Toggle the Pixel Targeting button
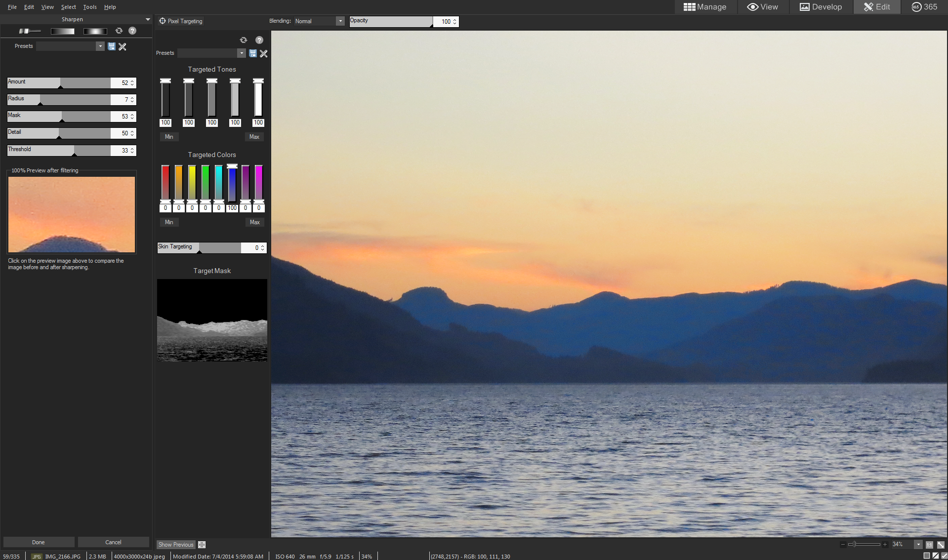This screenshot has width=948, height=560. pos(181,21)
